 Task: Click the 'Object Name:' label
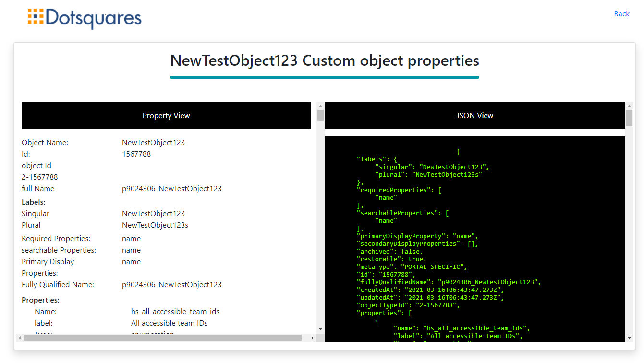[45, 143]
